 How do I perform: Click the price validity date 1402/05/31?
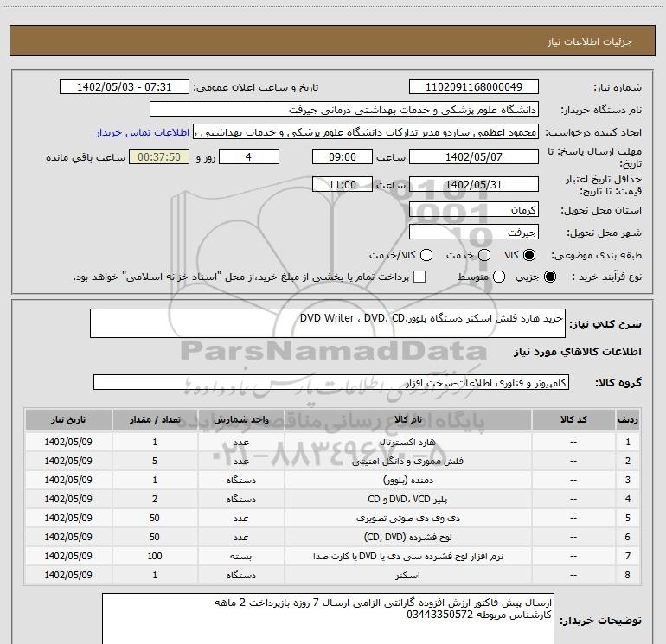474,185
